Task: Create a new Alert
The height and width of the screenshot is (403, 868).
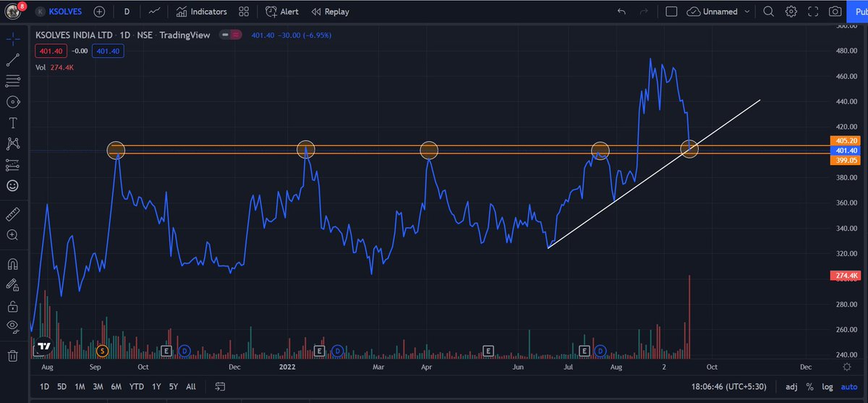Action: pos(282,12)
